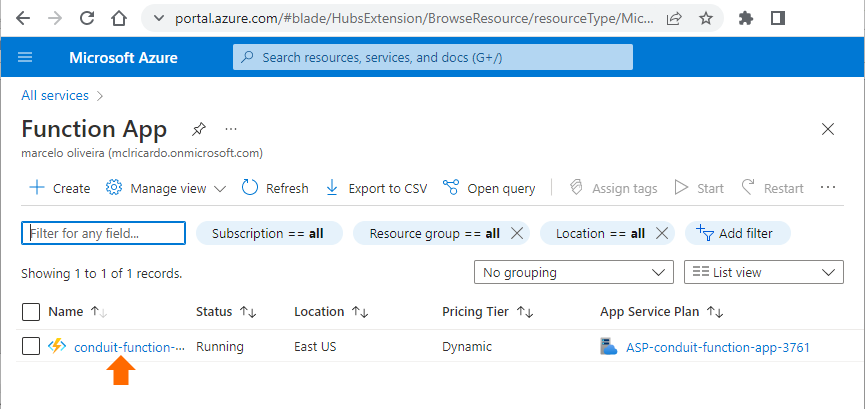Open the Location == all filter
This screenshot has height=409, width=865.
(x=600, y=233)
